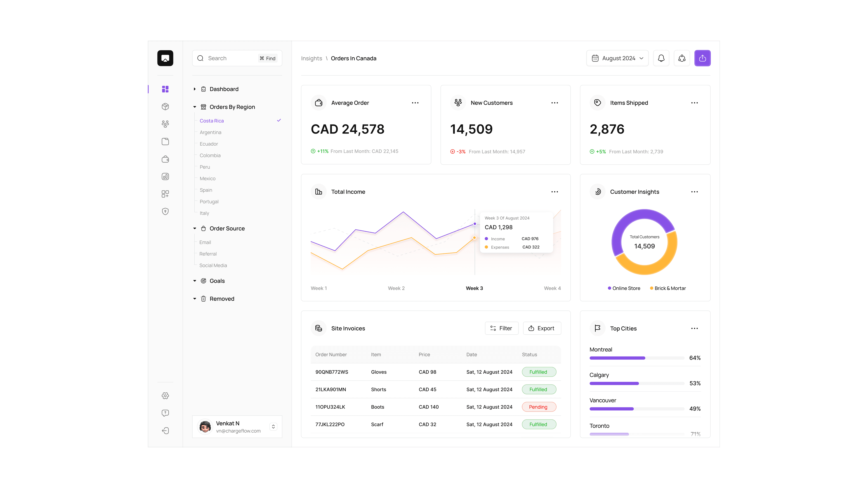Expand the Dashboard tree item
The image size is (868, 488).
[195, 89]
